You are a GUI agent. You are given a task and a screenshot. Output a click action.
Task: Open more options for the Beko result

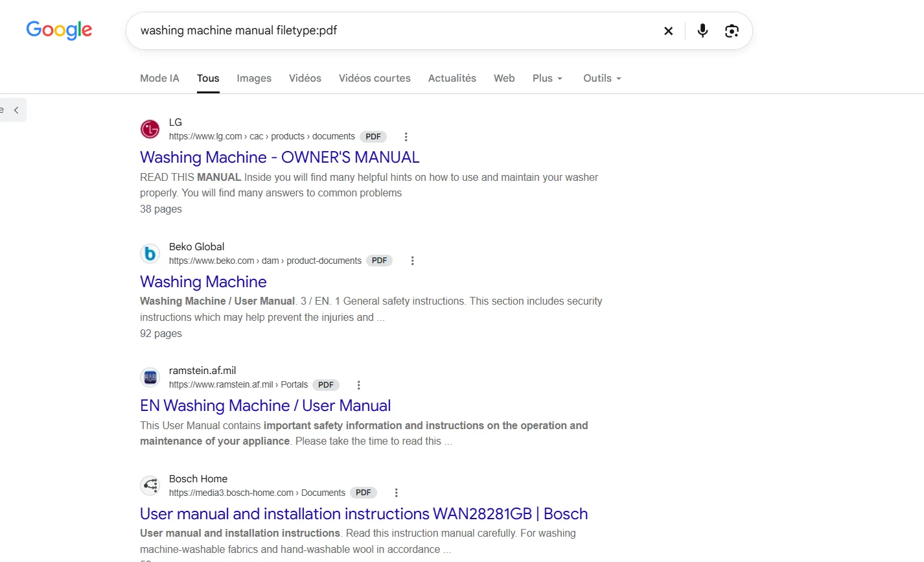412,261
